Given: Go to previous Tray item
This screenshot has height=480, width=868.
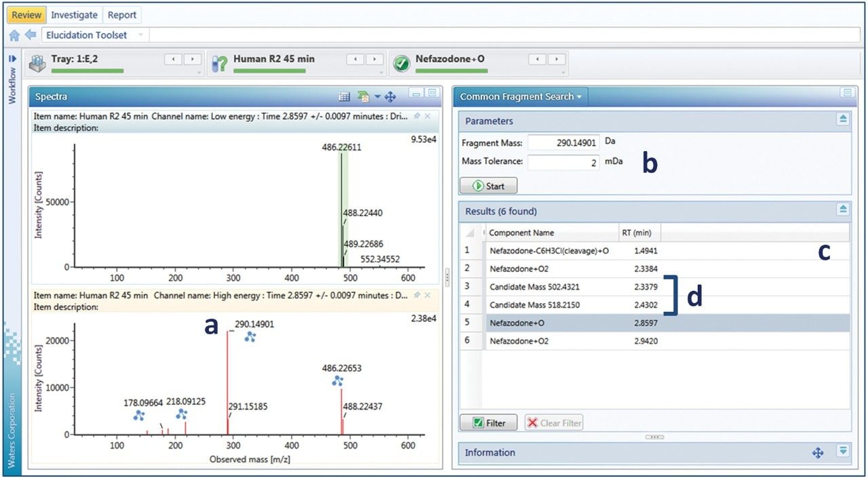Looking at the screenshot, I should [174, 60].
